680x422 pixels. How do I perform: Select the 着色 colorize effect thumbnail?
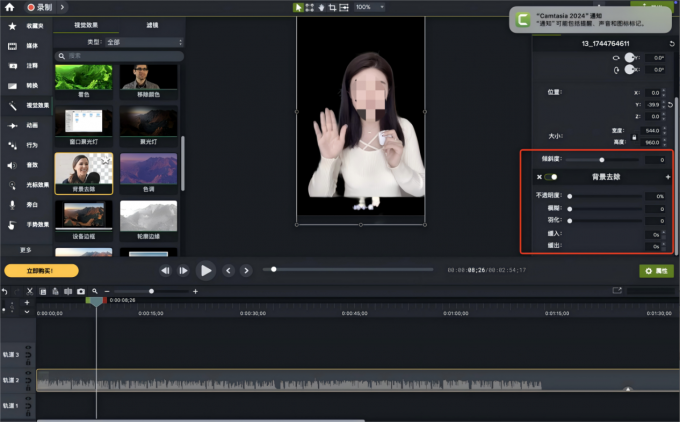point(84,82)
